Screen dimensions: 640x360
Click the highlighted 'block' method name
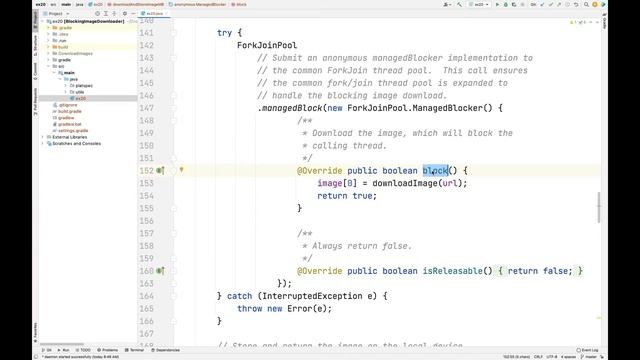[x=435, y=171]
